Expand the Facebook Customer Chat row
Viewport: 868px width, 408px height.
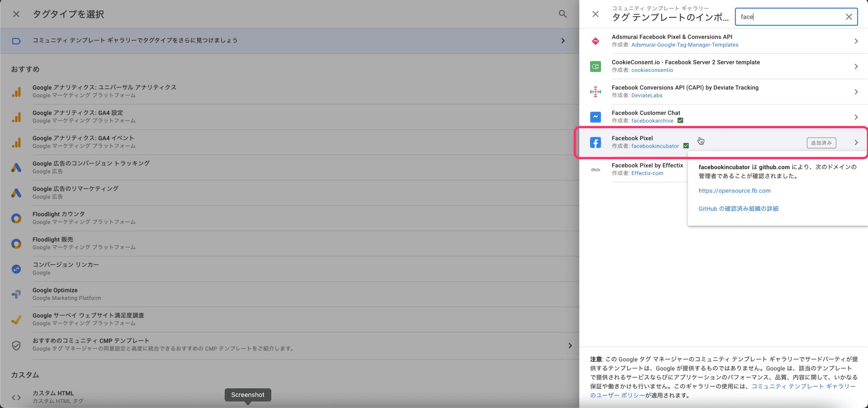tap(856, 117)
